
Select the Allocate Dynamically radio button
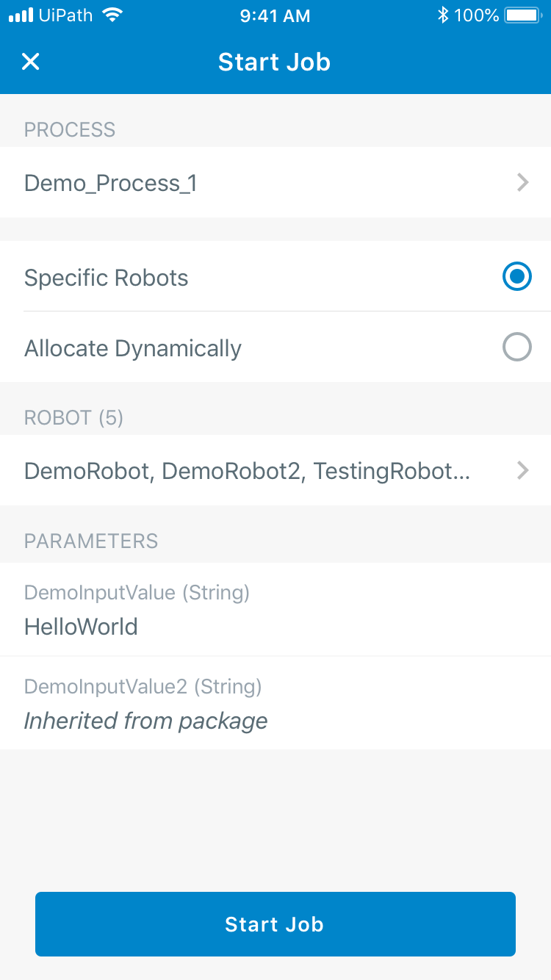(x=516, y=347)
